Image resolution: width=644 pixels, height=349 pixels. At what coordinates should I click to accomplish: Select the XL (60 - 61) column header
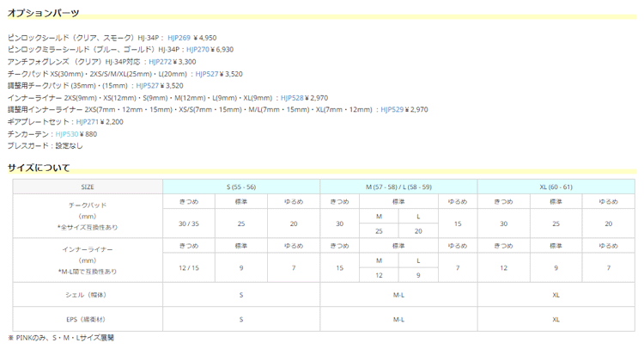click(x=556, y=187)
